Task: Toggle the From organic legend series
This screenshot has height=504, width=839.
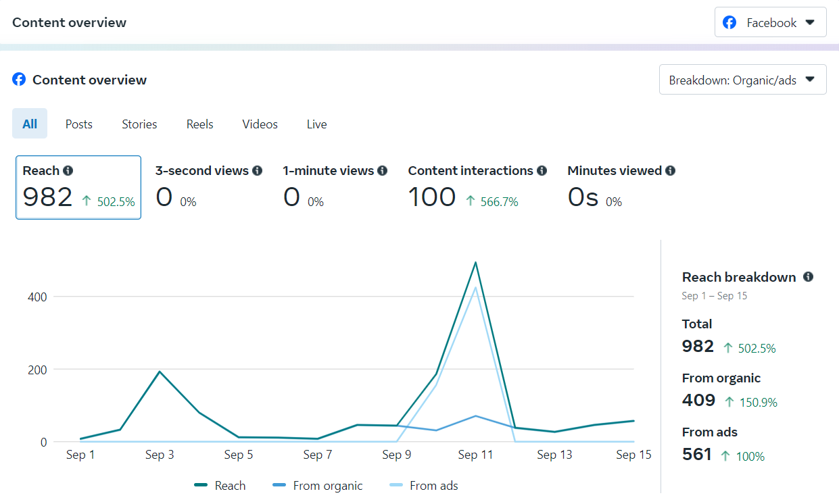Action: tap(318, 485)
